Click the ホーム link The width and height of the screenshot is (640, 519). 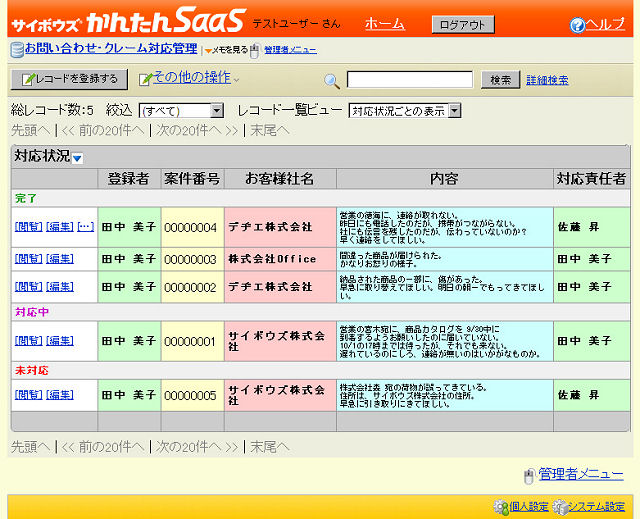(385, 24)
